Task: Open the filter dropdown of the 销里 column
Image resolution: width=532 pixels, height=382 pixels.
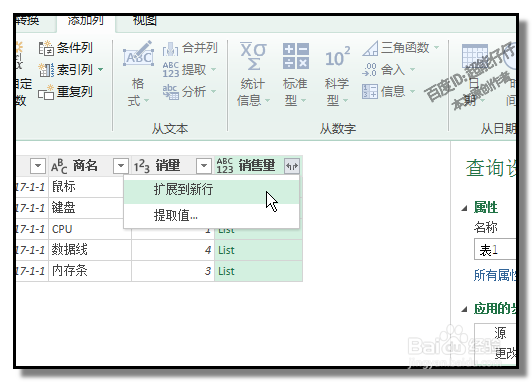Action: click(204, 166)
